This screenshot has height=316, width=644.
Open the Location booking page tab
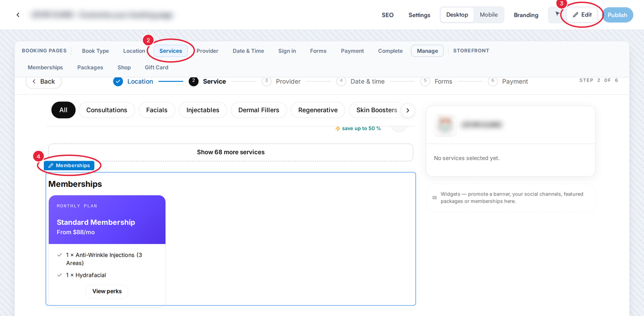(134, 51)
